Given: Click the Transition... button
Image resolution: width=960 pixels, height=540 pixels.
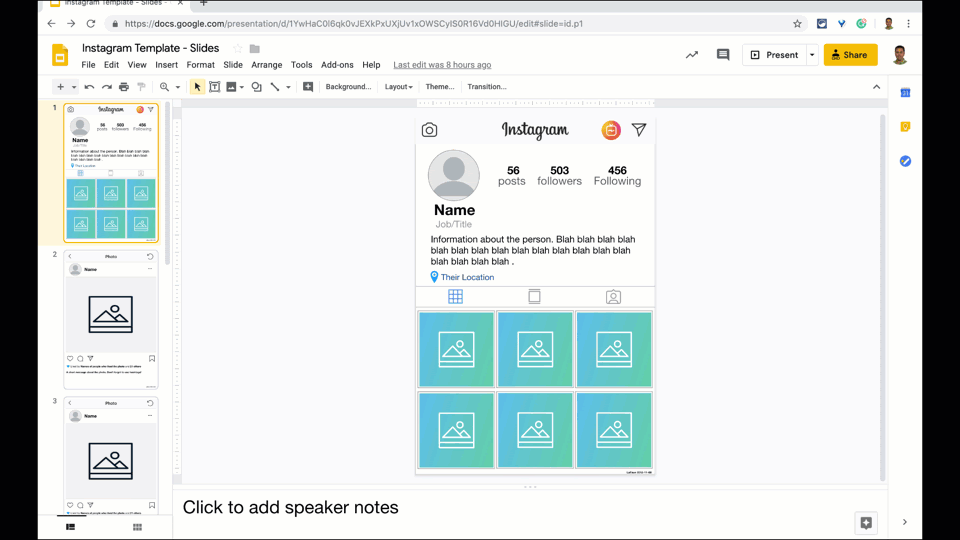Looking at the screenshot, I should pyautogui.click(x=487, y=87).
